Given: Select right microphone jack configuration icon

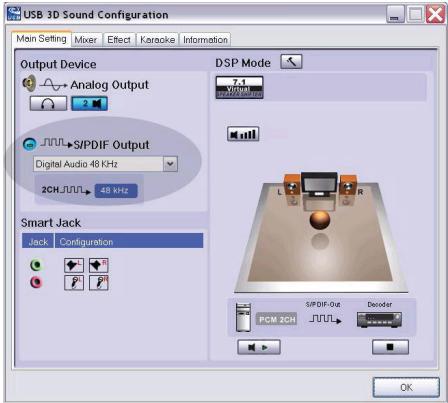Looking at the screenshot, I should pos(99,283).
